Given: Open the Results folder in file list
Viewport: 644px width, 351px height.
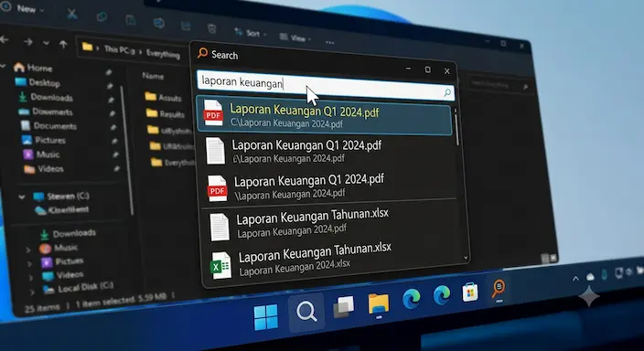Looking at the screenshot, I should pos(166,113).
